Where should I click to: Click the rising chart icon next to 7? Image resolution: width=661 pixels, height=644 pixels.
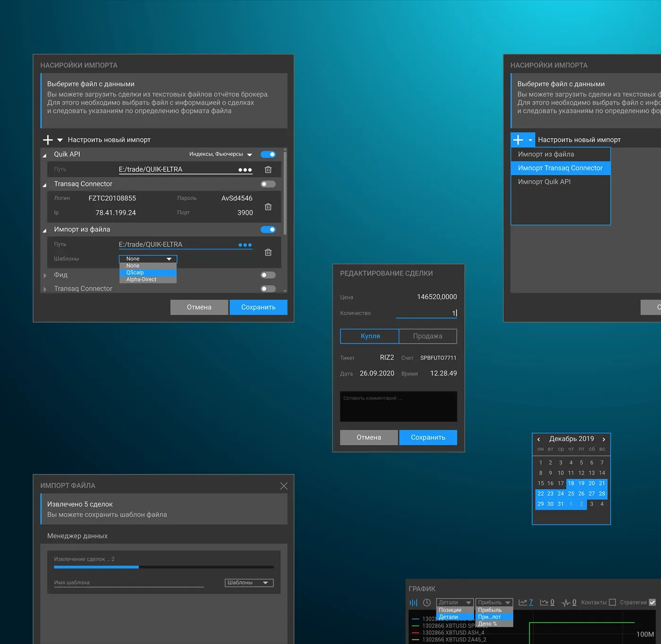click(x=523, y=602)
